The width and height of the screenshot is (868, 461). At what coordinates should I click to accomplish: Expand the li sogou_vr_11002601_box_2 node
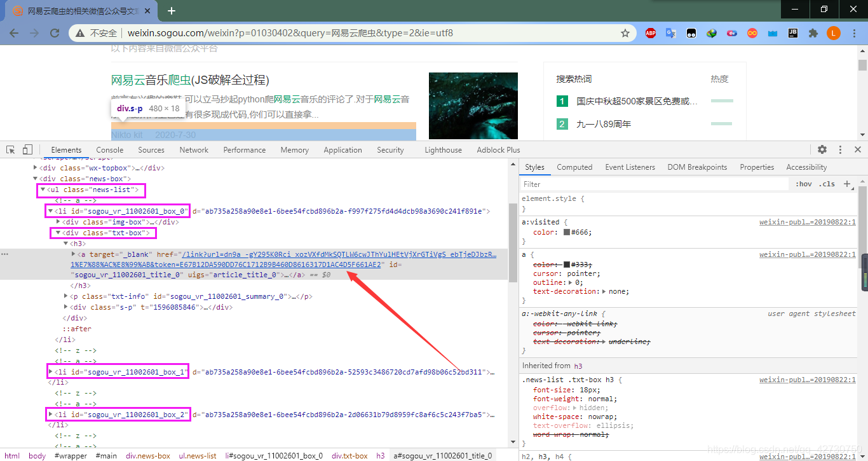pyautogui.click(x=50, y=415)
